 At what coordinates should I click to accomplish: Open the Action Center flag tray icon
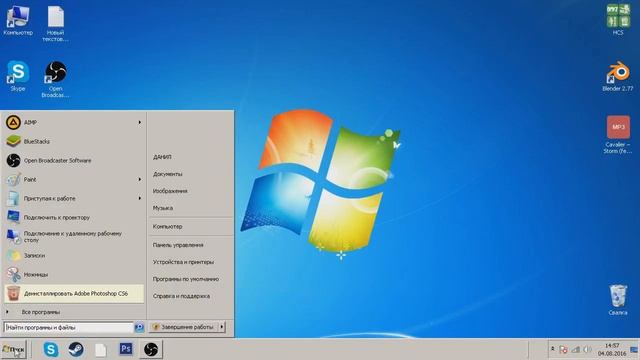(x=563, y=350)
